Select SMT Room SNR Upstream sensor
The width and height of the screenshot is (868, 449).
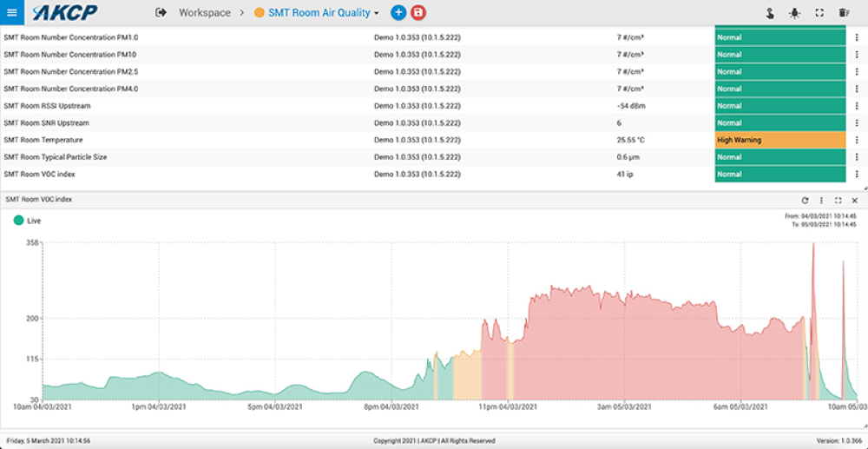[x=47, y=123]
